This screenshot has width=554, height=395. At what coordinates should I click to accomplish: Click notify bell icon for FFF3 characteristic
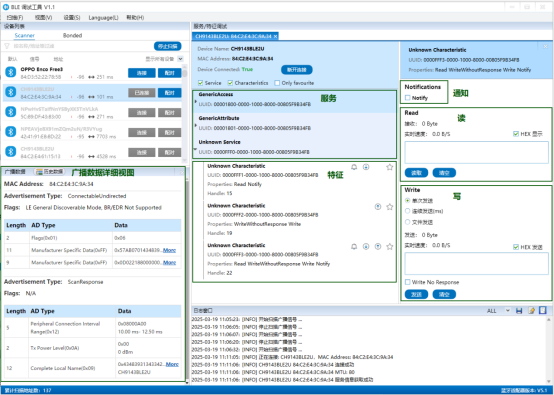click(x=354, y=246)
